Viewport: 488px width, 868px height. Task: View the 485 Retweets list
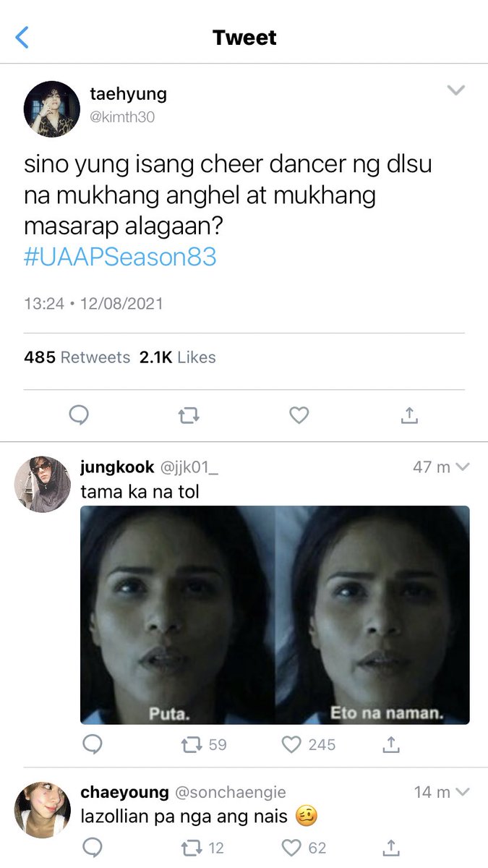[x=77, y=357]
